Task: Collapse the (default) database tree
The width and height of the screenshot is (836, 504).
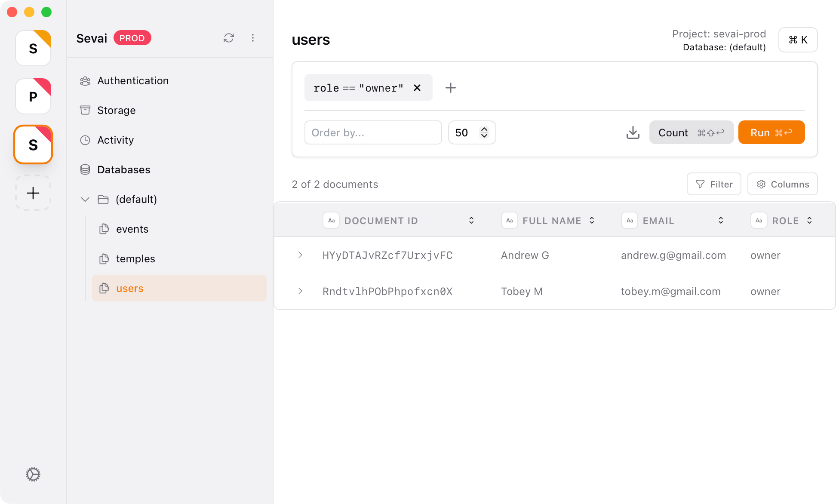Action: (85, 199)
